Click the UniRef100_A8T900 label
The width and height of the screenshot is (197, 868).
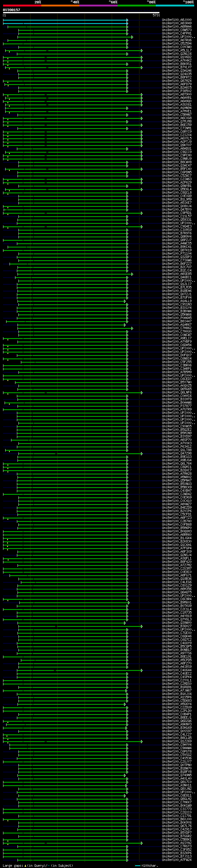click(177, 94)
